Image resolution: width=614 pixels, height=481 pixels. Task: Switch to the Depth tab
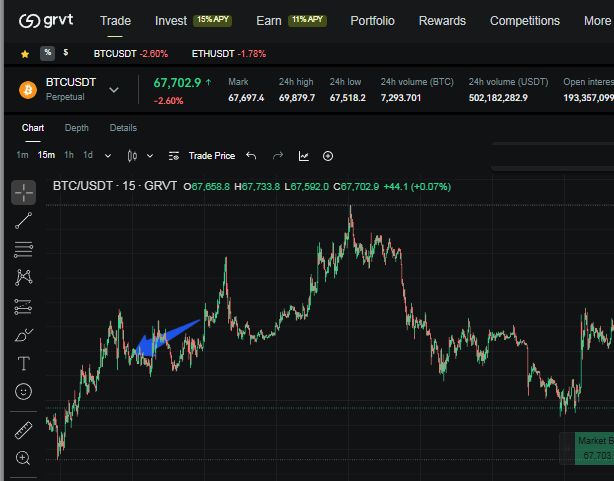click(x=77, y=128)
